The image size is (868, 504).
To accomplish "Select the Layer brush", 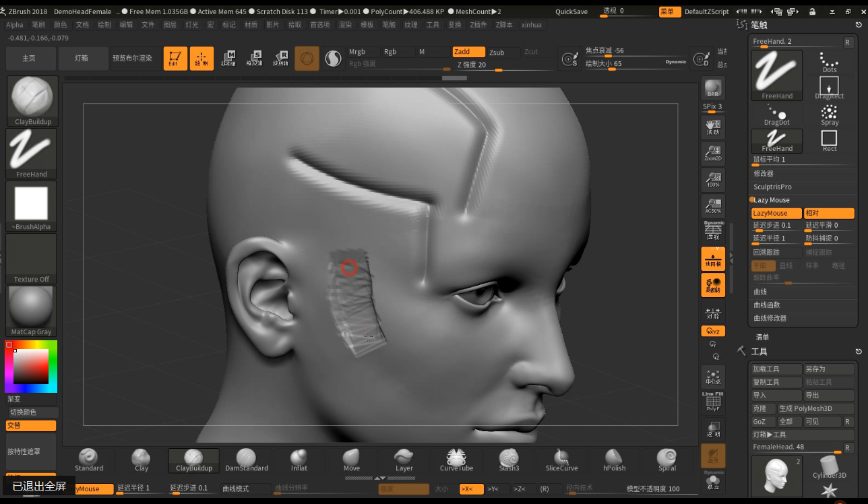I will click(x=404, y=460).
